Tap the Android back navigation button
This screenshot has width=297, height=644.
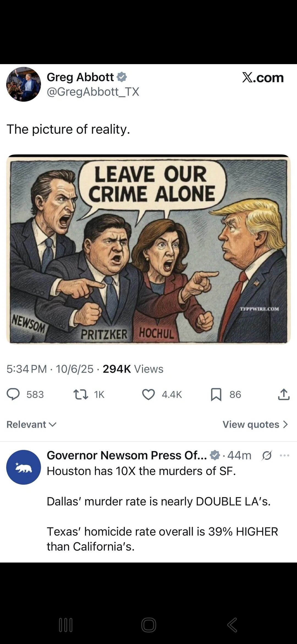point(232,625)
